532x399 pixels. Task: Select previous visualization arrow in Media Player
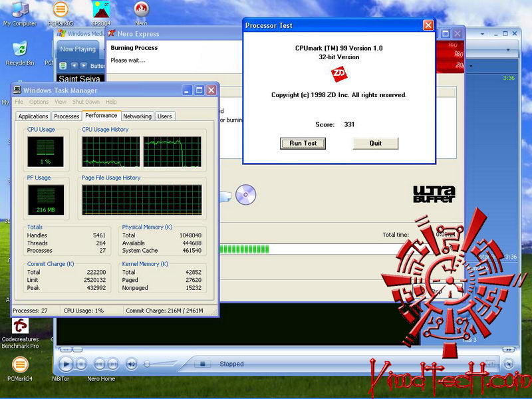point(74,65)
